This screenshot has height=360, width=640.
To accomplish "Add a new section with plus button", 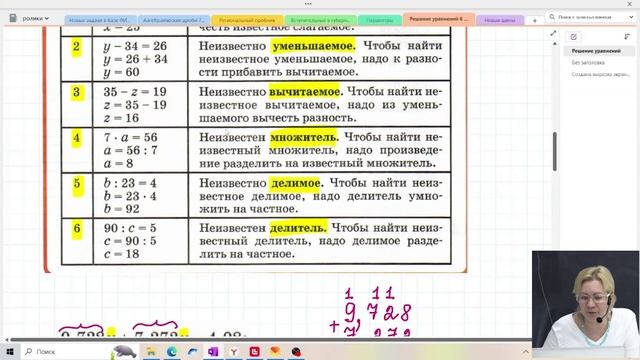I will click(534, 20).
